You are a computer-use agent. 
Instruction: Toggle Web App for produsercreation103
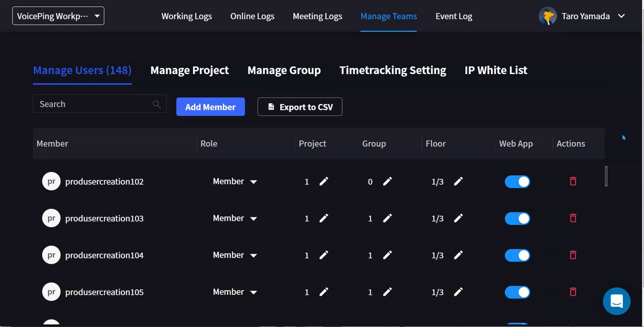tap(517, 218)
